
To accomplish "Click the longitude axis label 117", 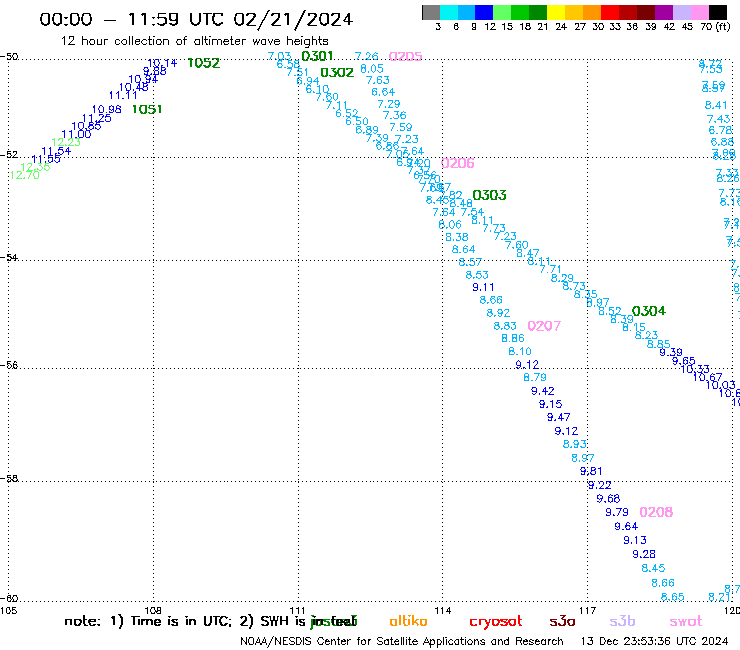I will pos(587,611).
